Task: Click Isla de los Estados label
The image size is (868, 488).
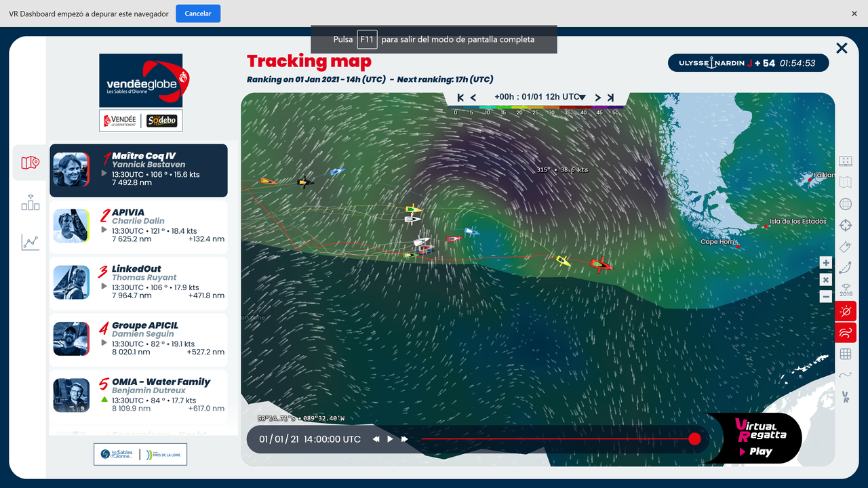Action: coord(798,222)
